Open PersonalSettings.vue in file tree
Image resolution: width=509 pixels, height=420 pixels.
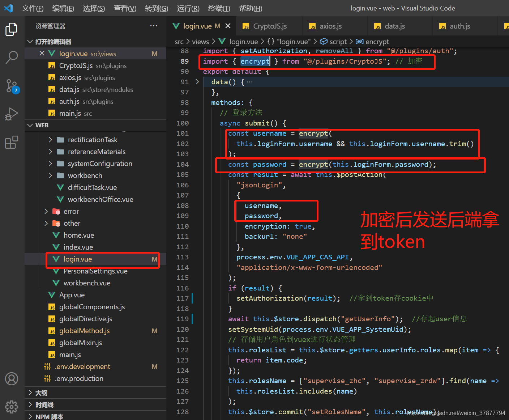pyautogui.click(x=95, y=271)
